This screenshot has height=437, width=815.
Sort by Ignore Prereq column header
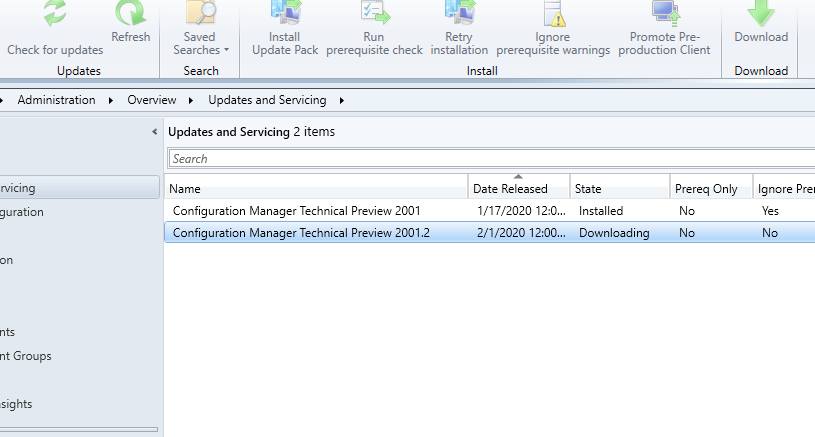(784, 189)
